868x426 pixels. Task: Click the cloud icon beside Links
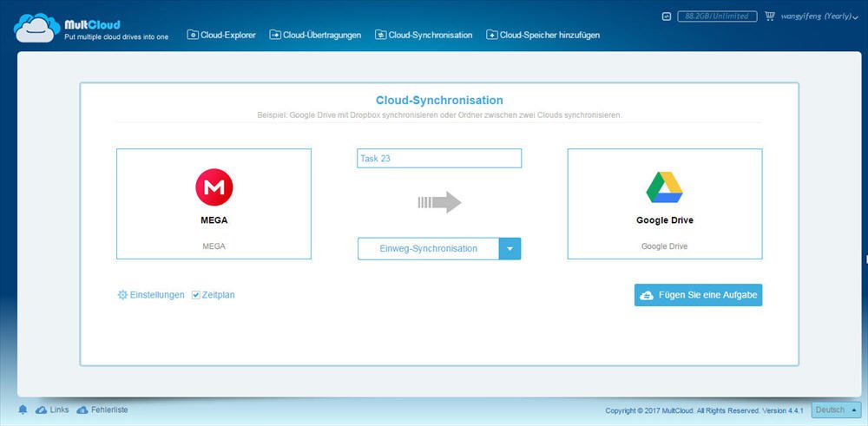41,410
